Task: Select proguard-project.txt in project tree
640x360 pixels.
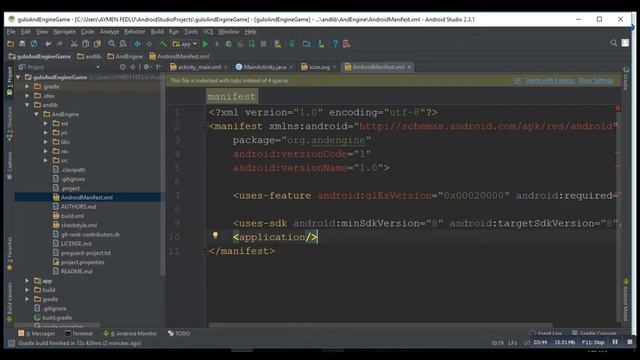Action: pos(86,253)
